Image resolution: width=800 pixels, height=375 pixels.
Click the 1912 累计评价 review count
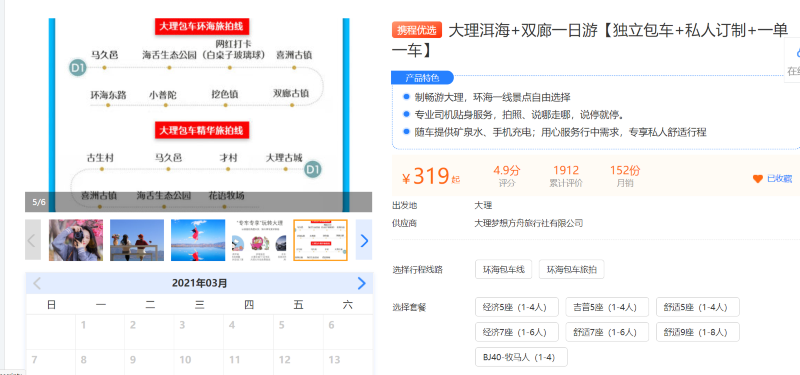(566, 176)
